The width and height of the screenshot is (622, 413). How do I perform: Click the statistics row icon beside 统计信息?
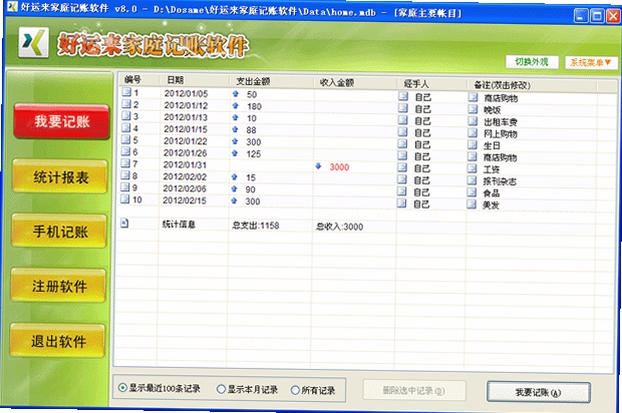125,223
